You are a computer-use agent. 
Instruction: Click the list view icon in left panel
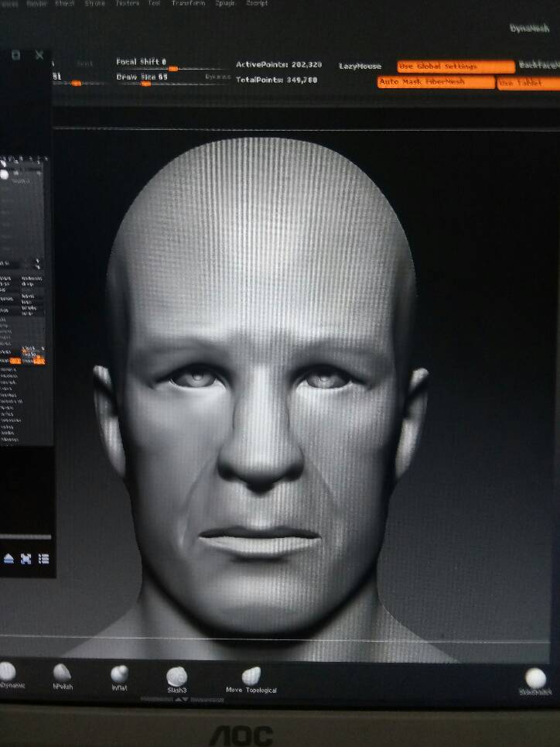[x=43, y=558]
